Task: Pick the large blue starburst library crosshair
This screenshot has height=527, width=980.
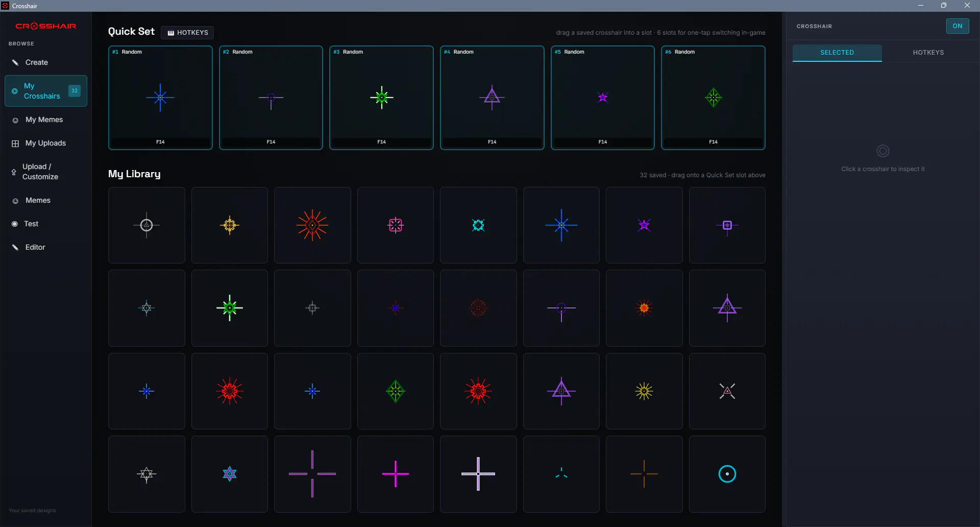Action: coord(561,225)
